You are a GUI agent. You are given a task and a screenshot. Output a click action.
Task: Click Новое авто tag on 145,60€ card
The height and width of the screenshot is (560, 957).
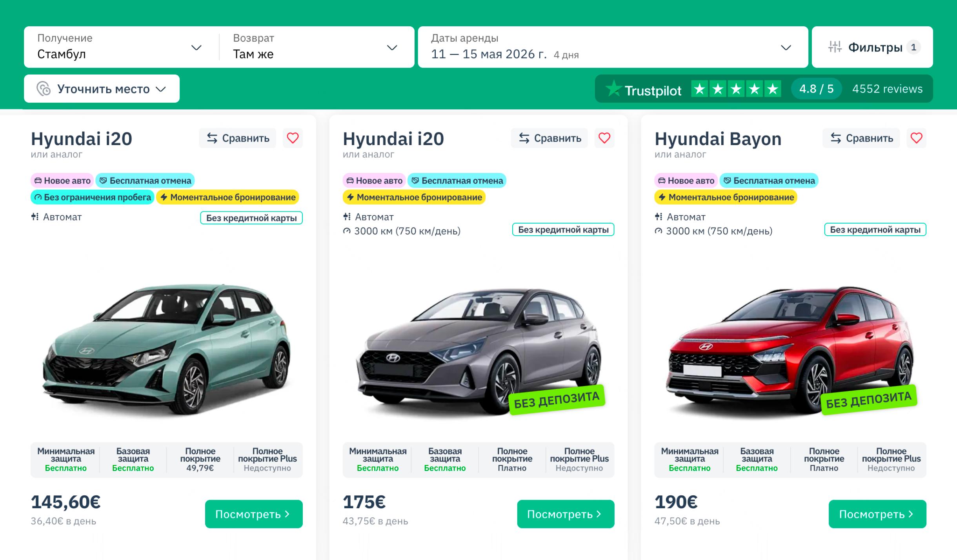[62, 180]
